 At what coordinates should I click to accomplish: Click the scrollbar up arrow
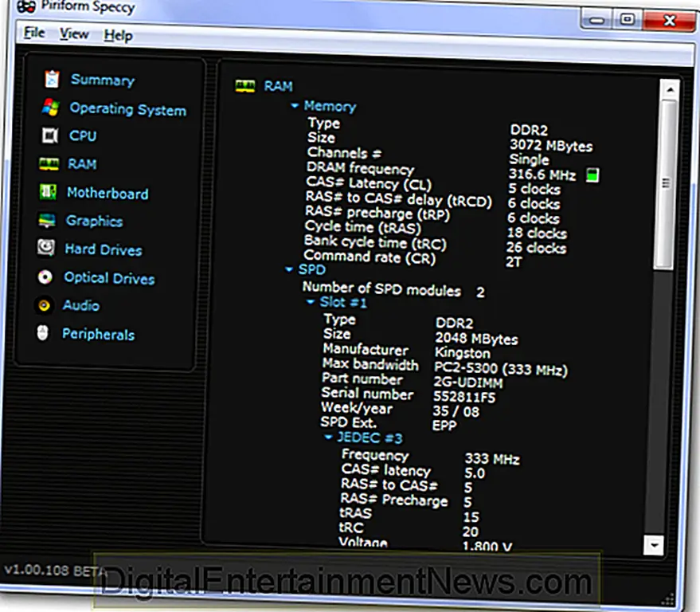(670, 89)
